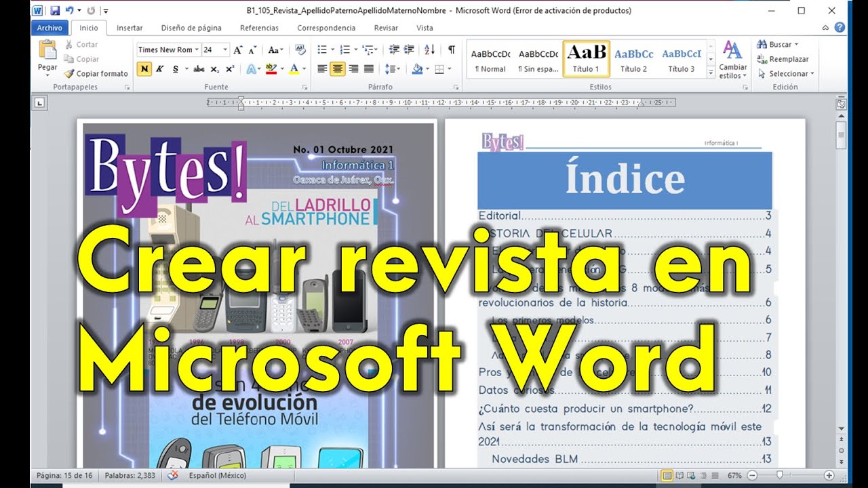Select the Sin espaciado style
This screenshot has height=488, width=868.
[538, 60]
